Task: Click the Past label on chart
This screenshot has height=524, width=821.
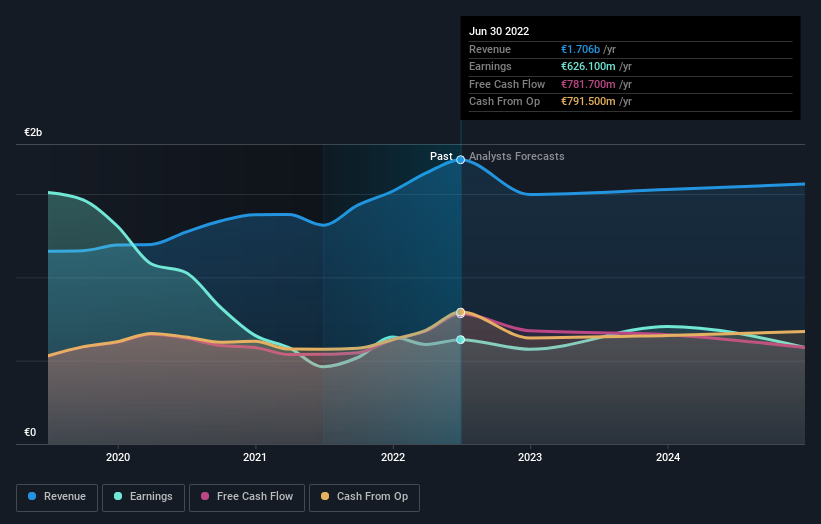Action: tap(441, 156)
